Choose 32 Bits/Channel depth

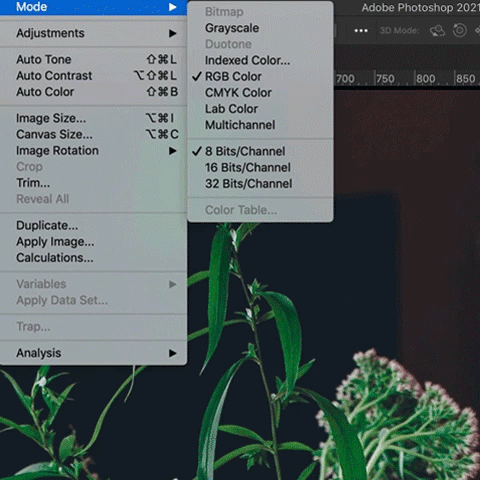249,184
